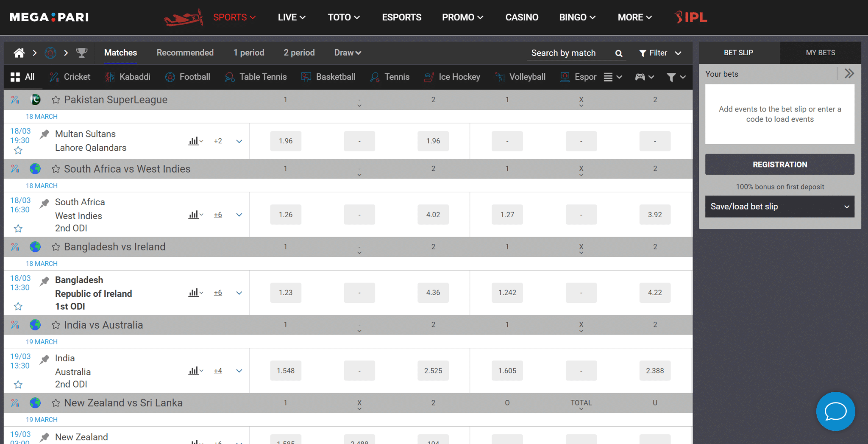Screen dimensions: 868x444
Task: Favorite South Africa vs West Indies league
Action: (56, 169)
